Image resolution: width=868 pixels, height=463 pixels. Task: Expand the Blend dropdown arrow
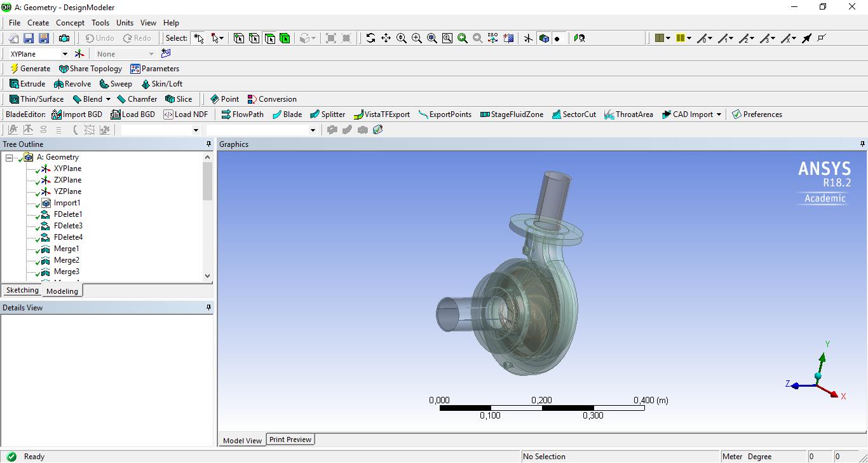tap(108, 99)
